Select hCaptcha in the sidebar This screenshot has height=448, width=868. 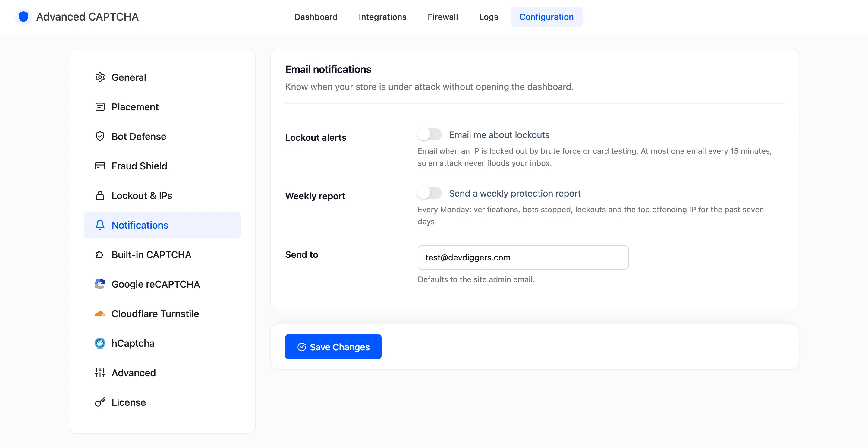tap(162, 343)
